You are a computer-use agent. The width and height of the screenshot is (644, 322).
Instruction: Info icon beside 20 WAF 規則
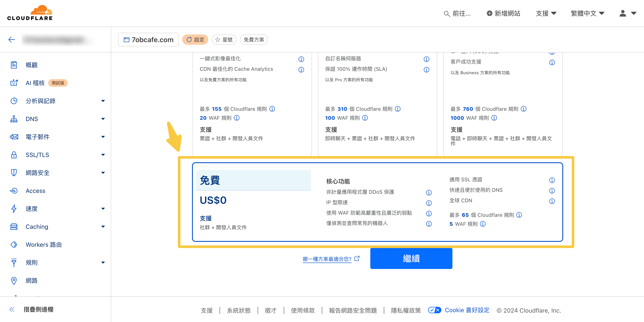pyautogui.click(x=236, y=118)
